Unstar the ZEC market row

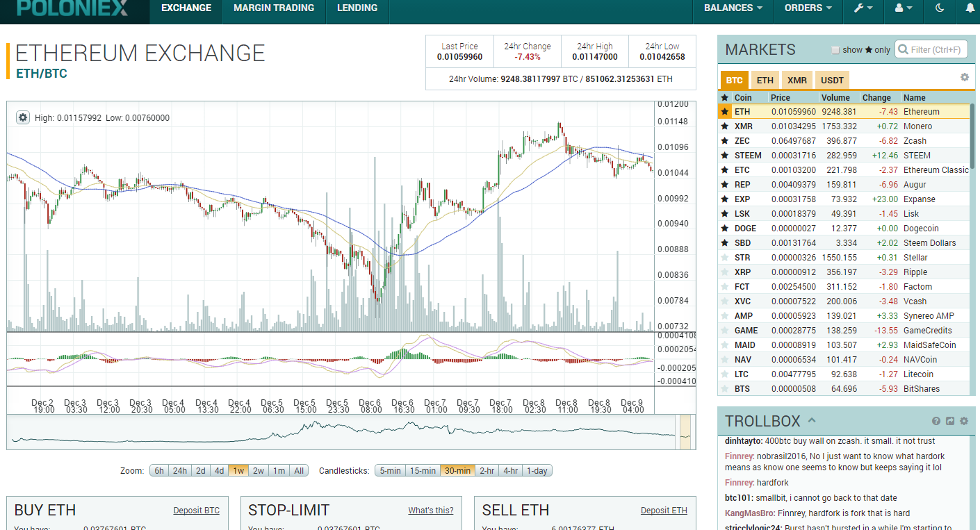click(725, 141)
